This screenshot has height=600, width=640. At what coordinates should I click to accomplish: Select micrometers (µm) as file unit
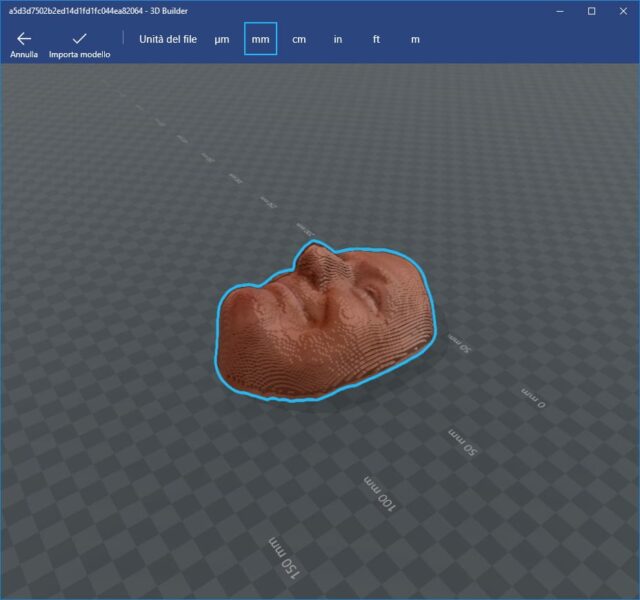pos(222,39)
